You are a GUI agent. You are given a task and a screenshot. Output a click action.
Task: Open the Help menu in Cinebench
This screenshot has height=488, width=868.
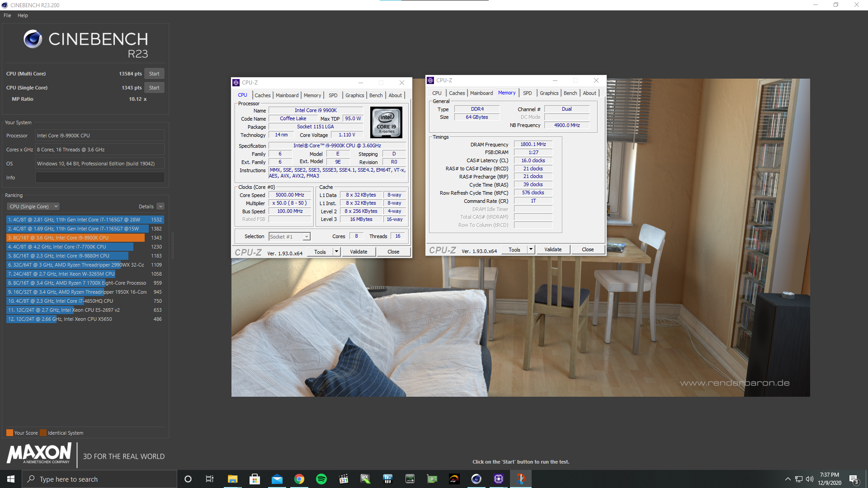point(23,15)
